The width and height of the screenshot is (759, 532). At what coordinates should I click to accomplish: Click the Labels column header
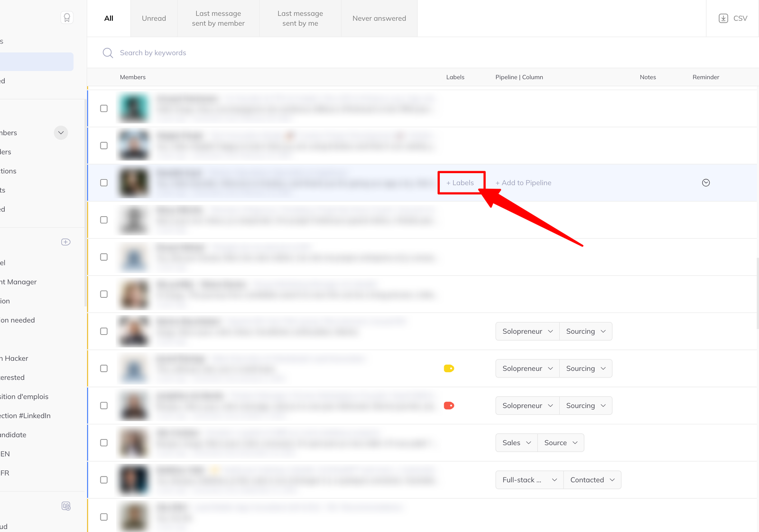[x=455, y=77]
